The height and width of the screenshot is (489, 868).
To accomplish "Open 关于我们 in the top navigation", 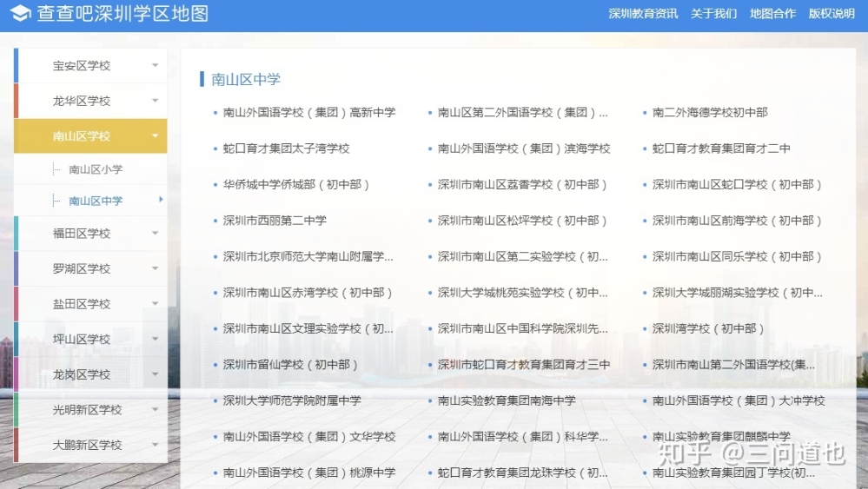I will (x=713, y=13).
